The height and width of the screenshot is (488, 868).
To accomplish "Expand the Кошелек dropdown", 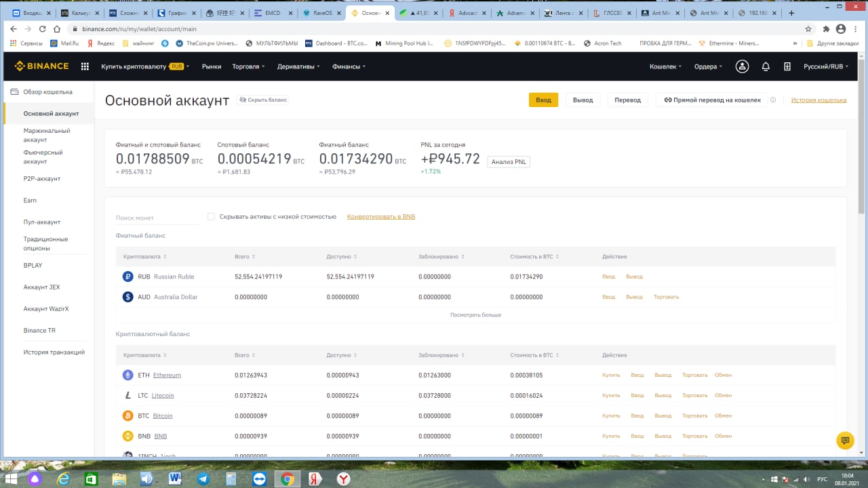I will [x=666, y=66].
